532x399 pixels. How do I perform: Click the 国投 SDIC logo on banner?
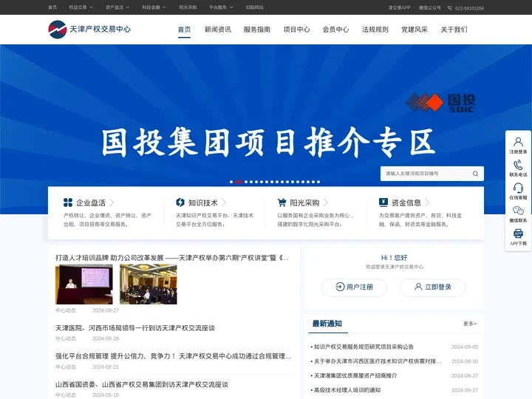click(x=440, y=103)
